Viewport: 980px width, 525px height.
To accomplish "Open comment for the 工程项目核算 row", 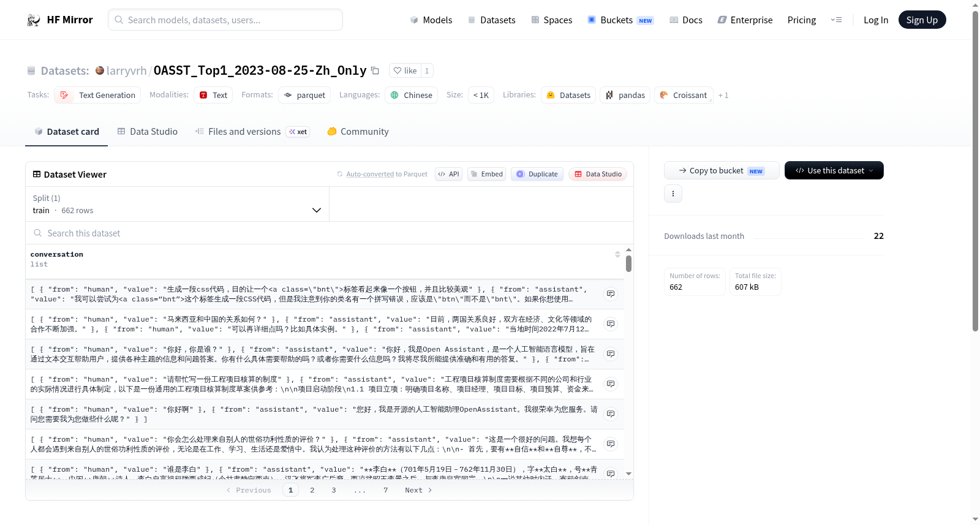I will click(x=611, y=384).
